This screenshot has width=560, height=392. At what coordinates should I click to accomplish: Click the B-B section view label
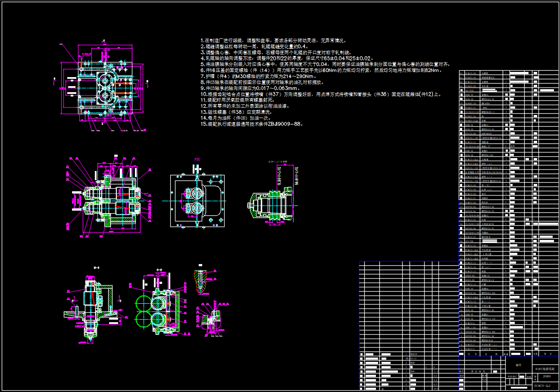(x=97, y=268)
